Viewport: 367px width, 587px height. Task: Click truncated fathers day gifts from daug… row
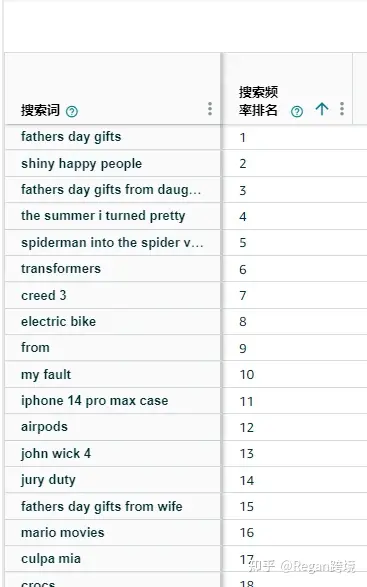click(111, 190)
